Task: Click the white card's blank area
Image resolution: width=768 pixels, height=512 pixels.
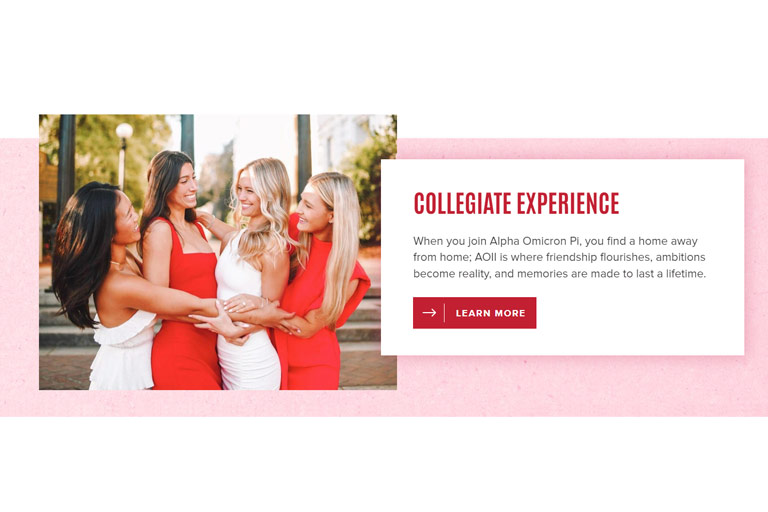Action: tap(637, 323)
